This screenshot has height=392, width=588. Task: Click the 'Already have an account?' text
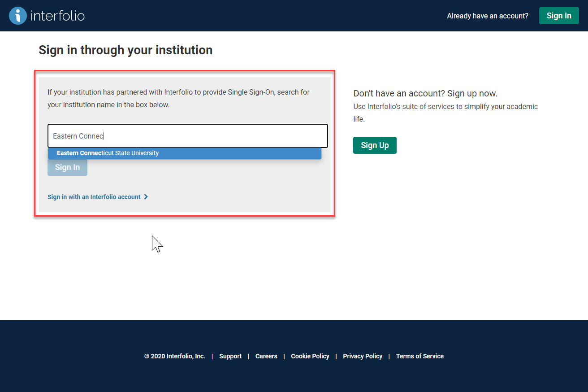(488, 16)
